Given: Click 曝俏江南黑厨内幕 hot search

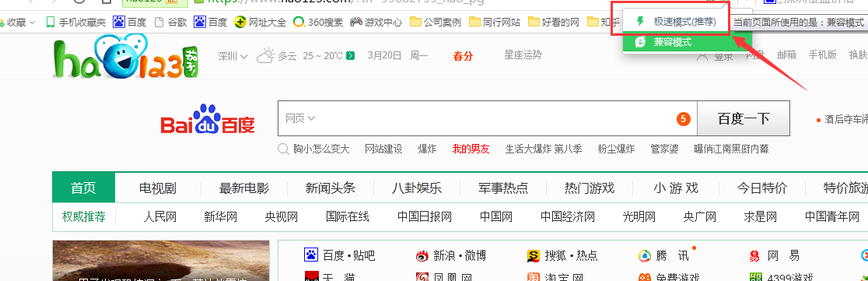Looking at the screenshot, I should [x=731, y=149].
